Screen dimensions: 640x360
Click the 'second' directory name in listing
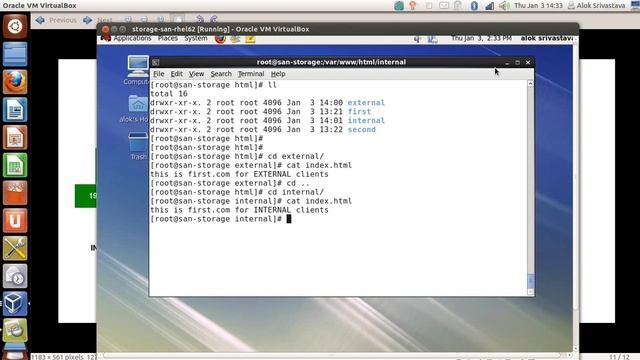click(x=361, y=130)
